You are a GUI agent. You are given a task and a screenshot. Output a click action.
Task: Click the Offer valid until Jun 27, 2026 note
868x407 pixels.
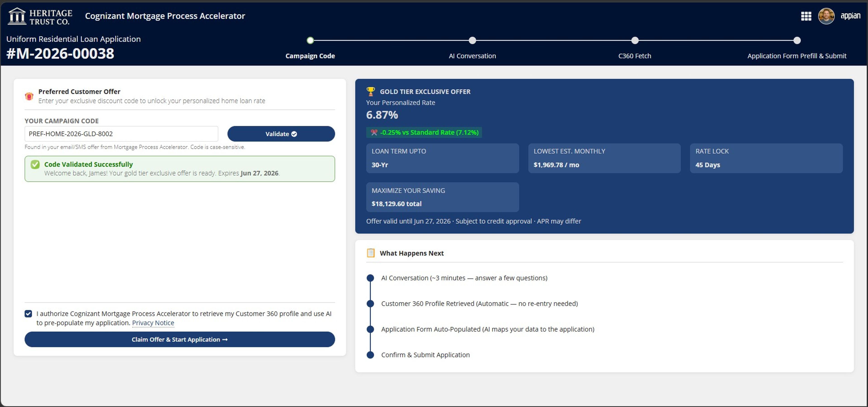474,221
